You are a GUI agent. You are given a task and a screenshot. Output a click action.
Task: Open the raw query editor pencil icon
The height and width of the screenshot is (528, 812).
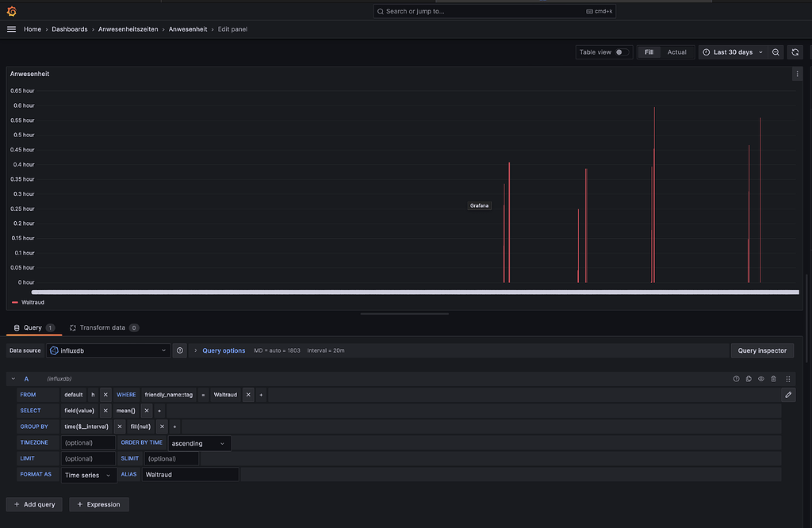coord(787,394)
